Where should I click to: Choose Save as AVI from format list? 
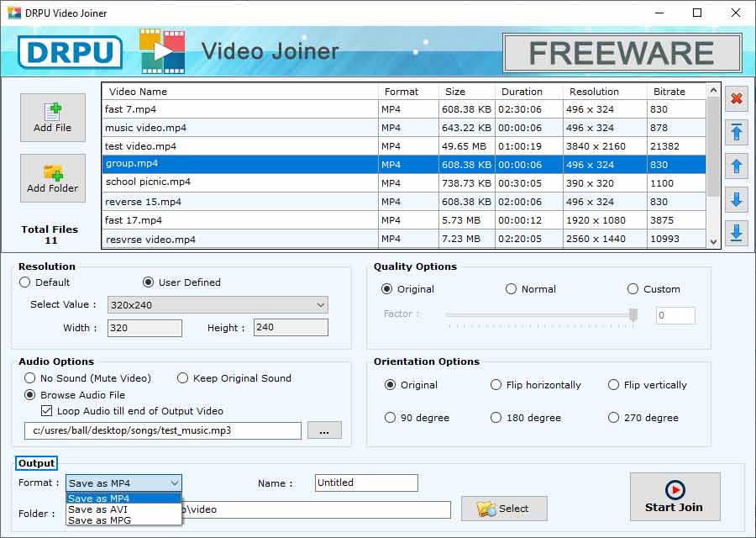tap(123, 509)
